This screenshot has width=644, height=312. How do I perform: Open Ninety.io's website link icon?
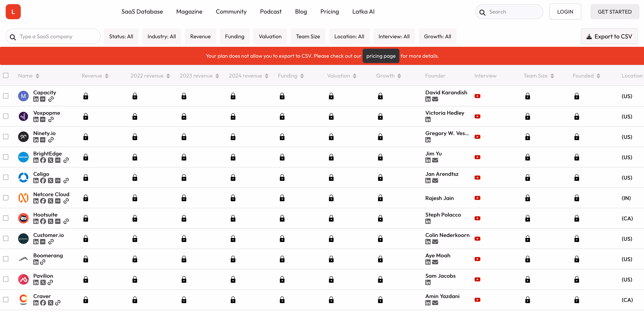[x=51, y=140]
